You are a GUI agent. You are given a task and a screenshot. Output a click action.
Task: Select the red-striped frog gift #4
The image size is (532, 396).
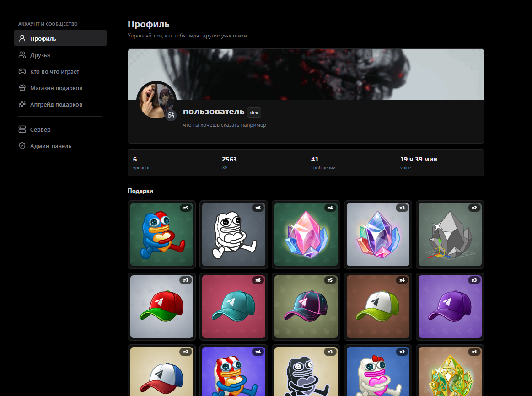pos(234,370)
